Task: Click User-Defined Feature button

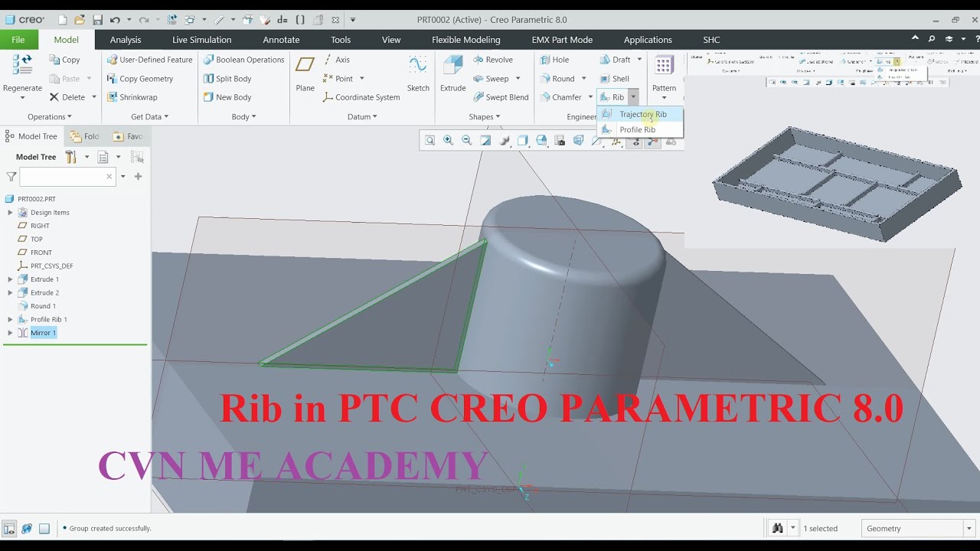Action: [149, 60]
